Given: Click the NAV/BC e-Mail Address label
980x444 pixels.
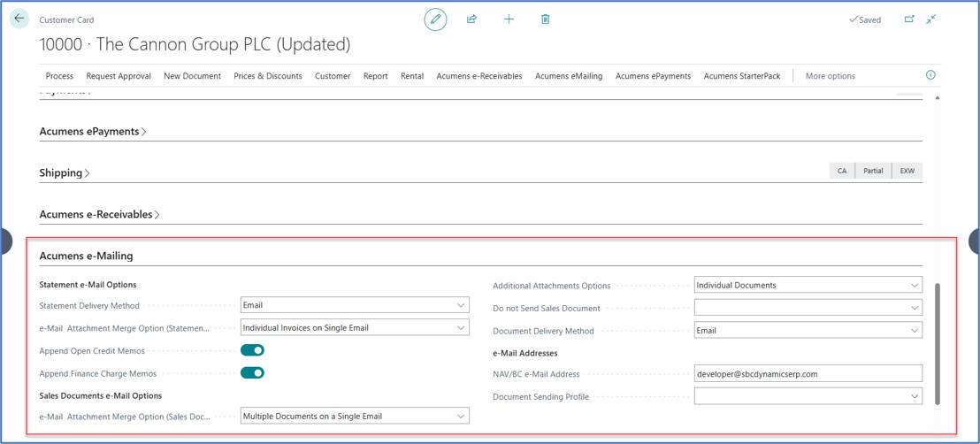Looking at the screenshot, I should 536,374.
